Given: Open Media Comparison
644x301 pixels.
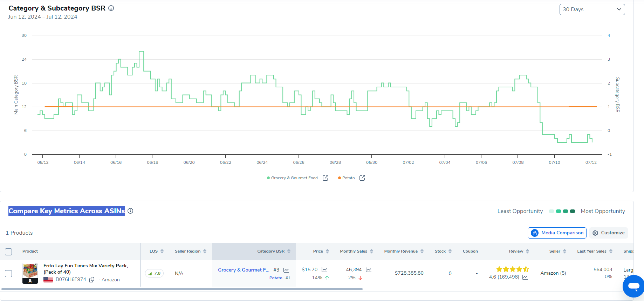Looking at the screenshot, I should click(x=557, y=233).
